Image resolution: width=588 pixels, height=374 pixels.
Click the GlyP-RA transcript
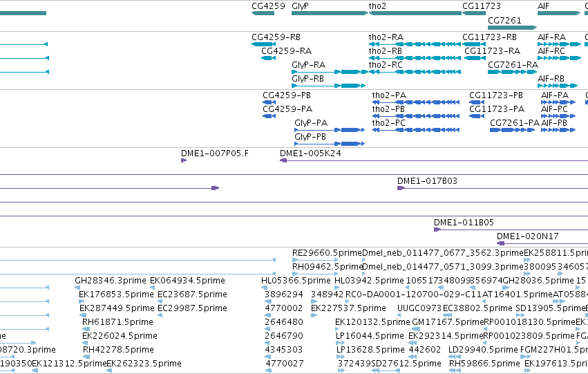[330, 72]
